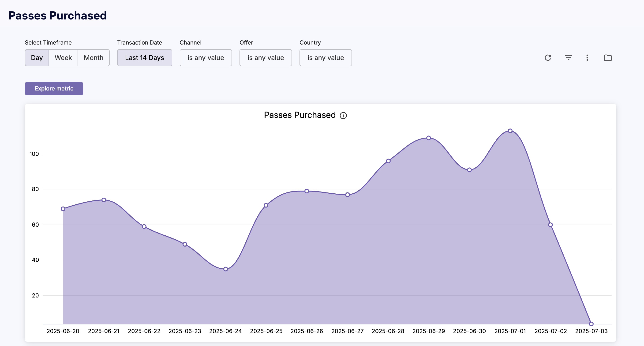Click the x-axis label 2025-06-25
644x346 pixels.
tap(266, 331)
